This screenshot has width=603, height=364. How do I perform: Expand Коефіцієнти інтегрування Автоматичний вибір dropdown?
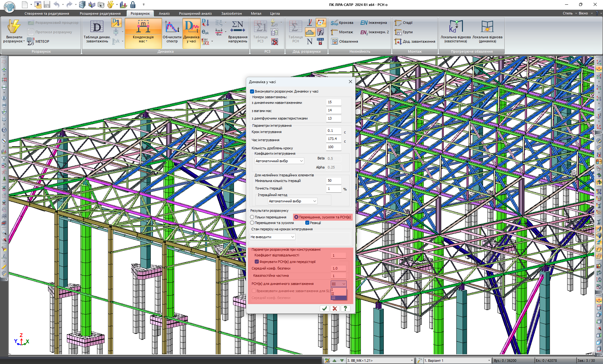(301, 161)
